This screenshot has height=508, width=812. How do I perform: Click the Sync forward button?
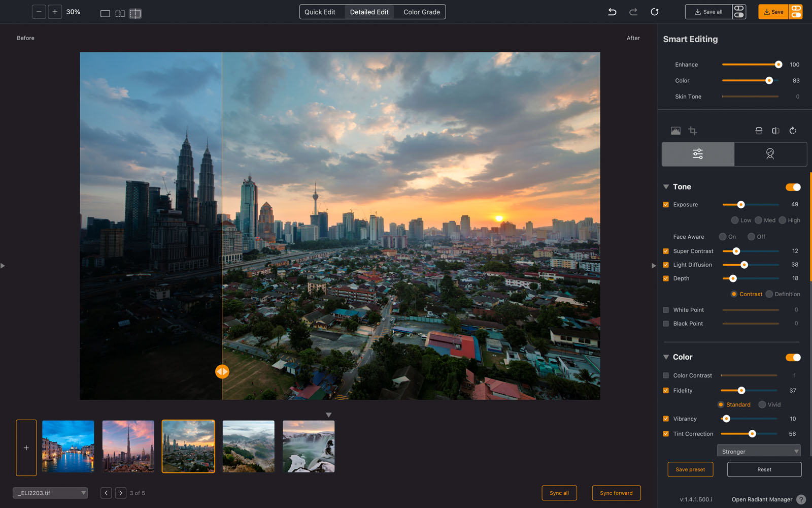tap(616, 493)
